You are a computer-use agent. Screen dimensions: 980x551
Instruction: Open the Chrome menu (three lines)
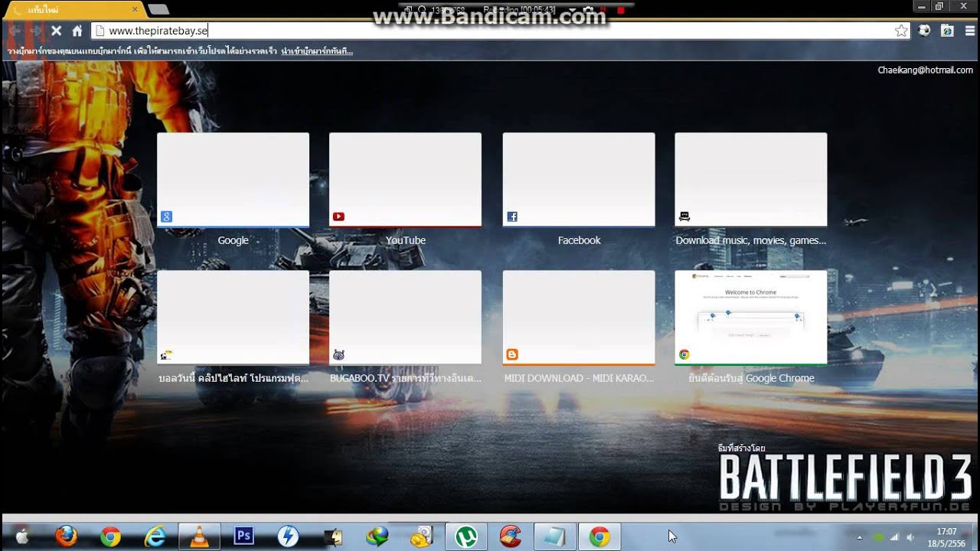970,31
